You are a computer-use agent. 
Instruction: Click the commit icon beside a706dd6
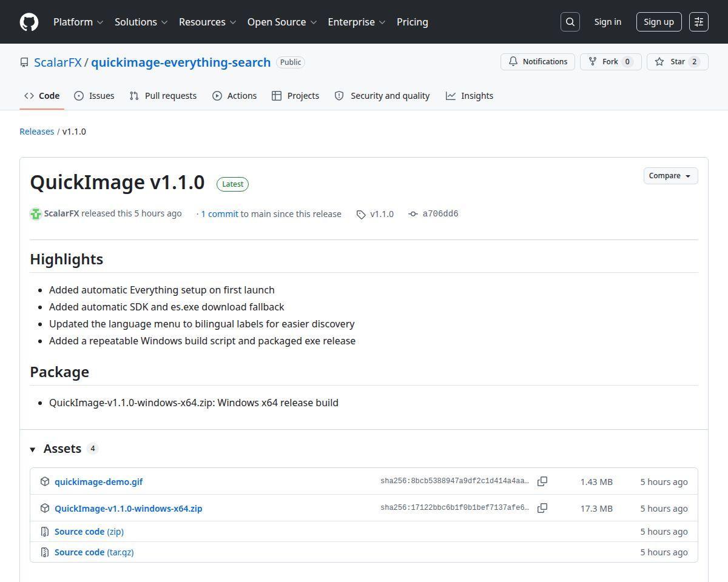pos(413,214)
